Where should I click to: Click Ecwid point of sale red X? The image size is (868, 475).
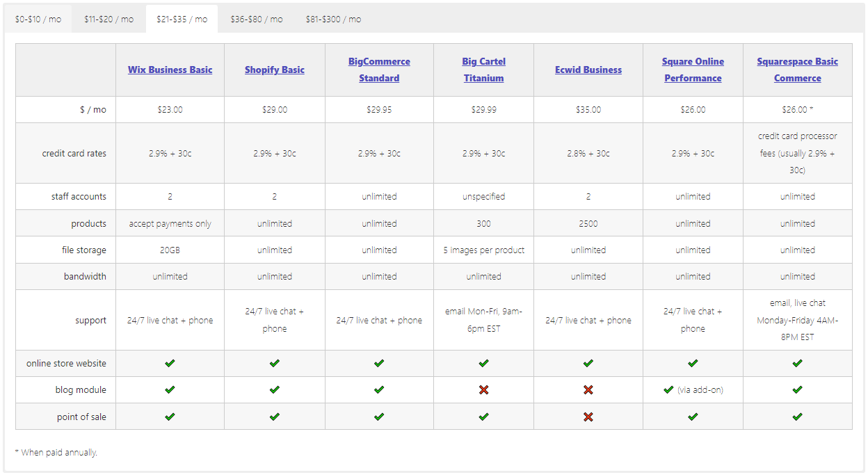coord(588,417)
